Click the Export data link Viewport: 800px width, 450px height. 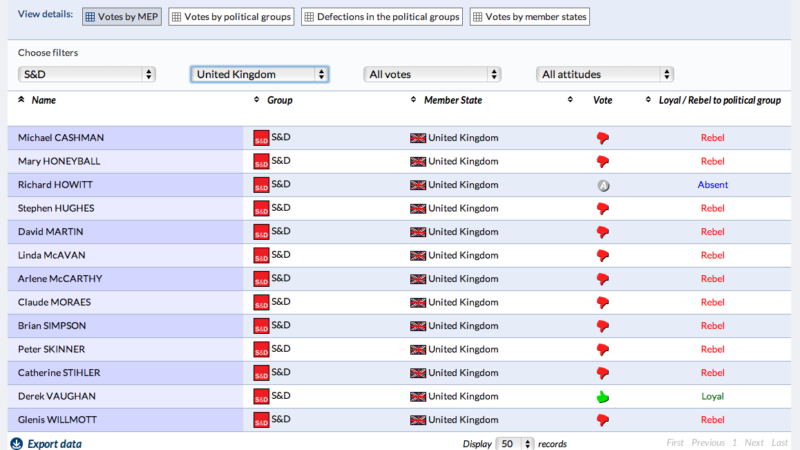click(x=54, y=444)
